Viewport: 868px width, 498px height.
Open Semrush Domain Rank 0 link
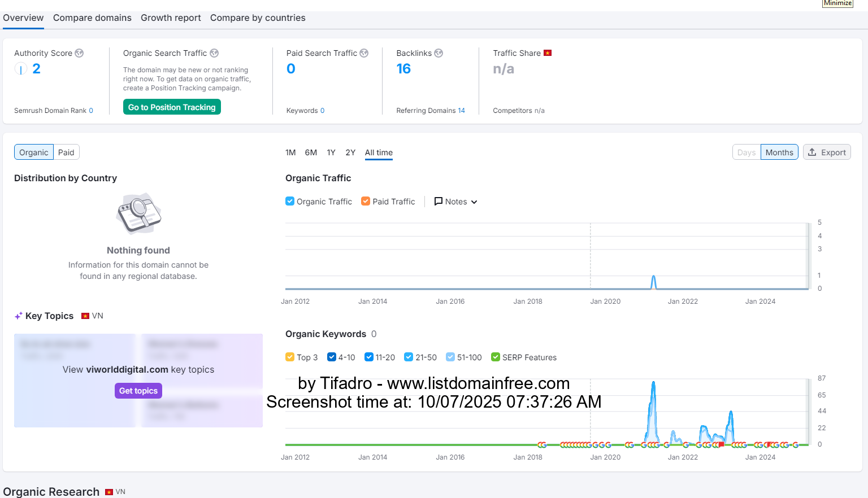pyautogui.click(x=91, y=111)
